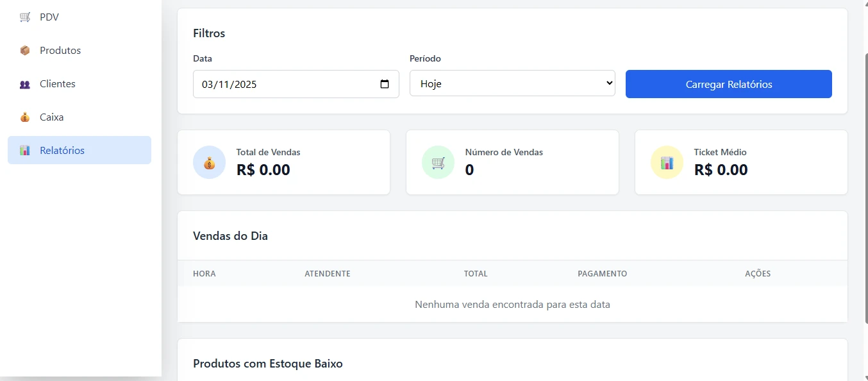The image size is (868, 381).
Task: Click the R$ 0.00 Total de Vendas value
Action: [263, 170]
